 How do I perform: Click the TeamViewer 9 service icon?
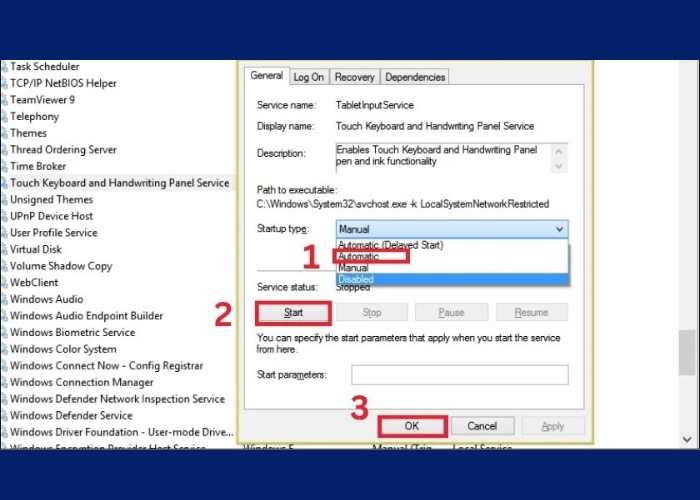(4, 100)
